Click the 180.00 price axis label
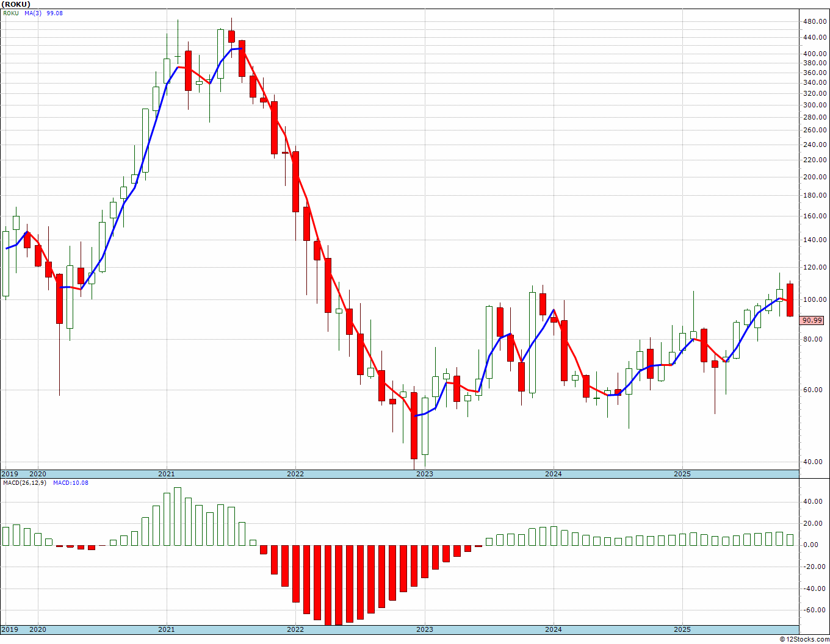Image resolution: width=830 pixels, height=644 pixels. click(x=816, y=195)
